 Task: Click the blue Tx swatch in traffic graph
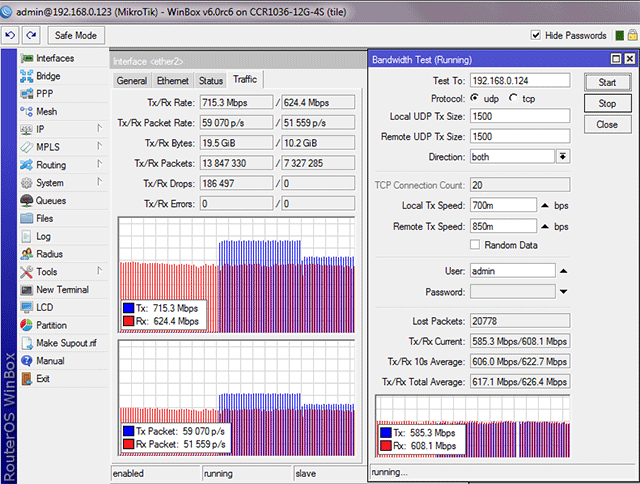[x=129, y=308]
